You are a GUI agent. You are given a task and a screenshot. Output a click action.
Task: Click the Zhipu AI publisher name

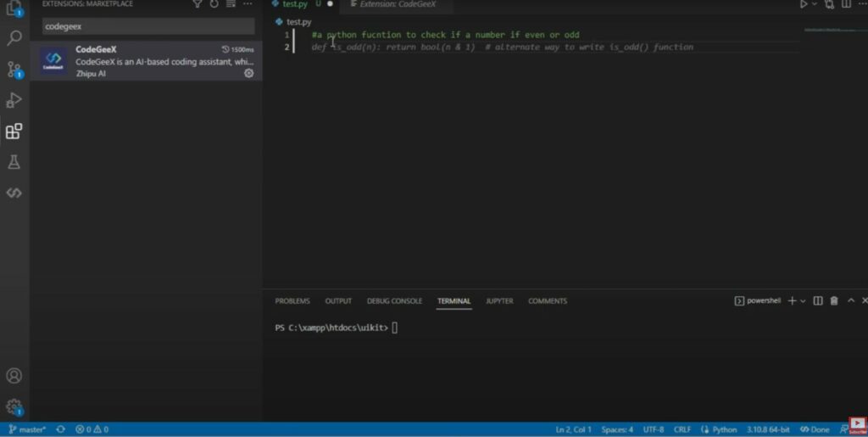[91, 73]
